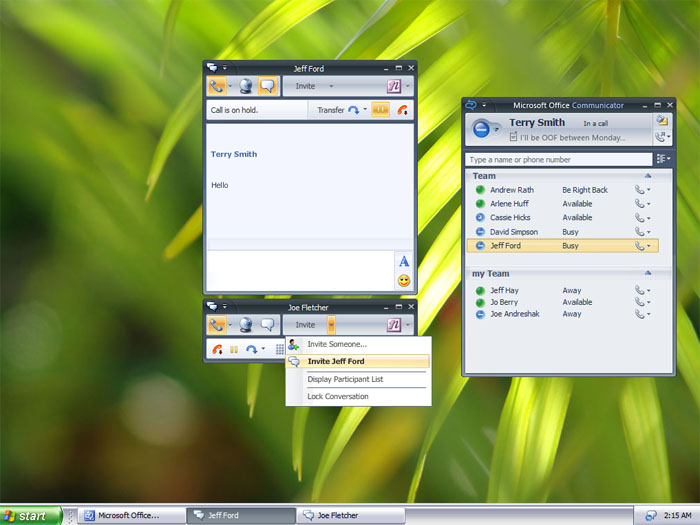Click the webcam video icon in Jeff Ford window

tap(246, 86)
